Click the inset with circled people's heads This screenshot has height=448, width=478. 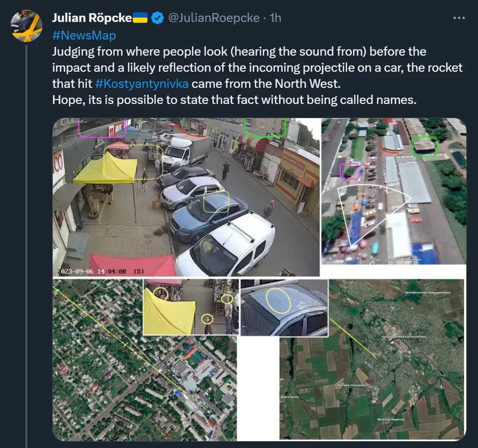[x=190, y=306]
